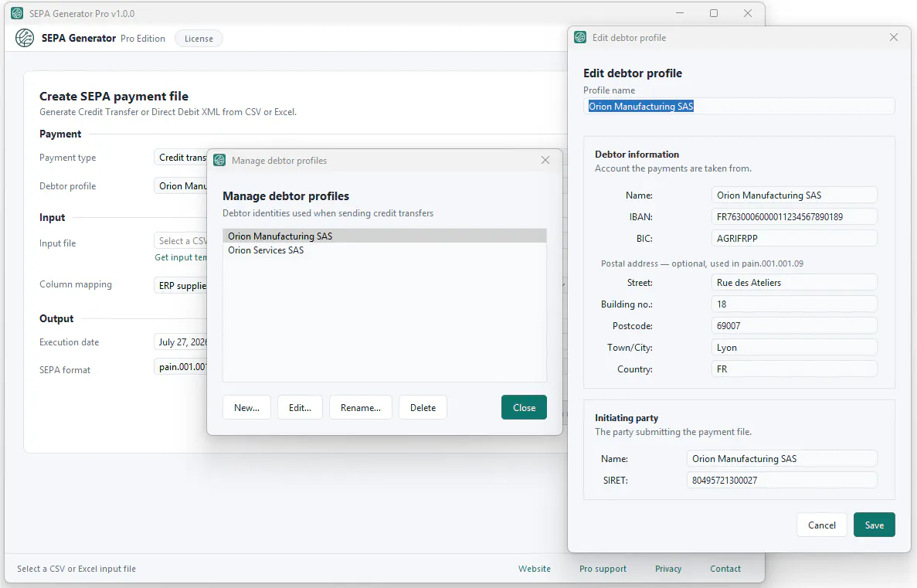The image size is (917, 588).
Task: Open the SEPA format dropdown
Action: 181,367
